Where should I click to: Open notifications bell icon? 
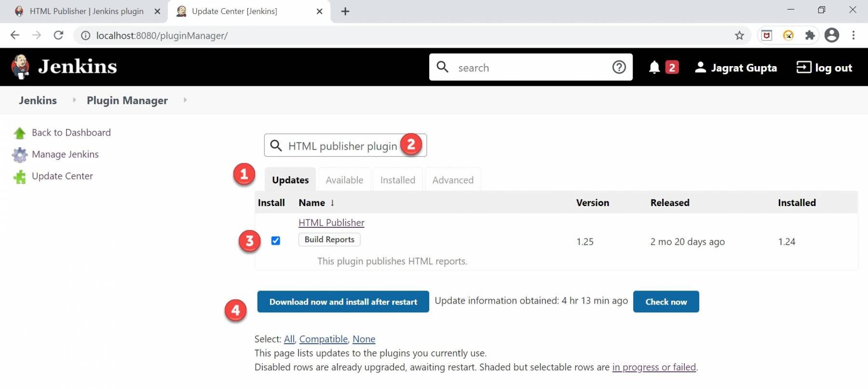pyautogui.click(x=654, y=68)
